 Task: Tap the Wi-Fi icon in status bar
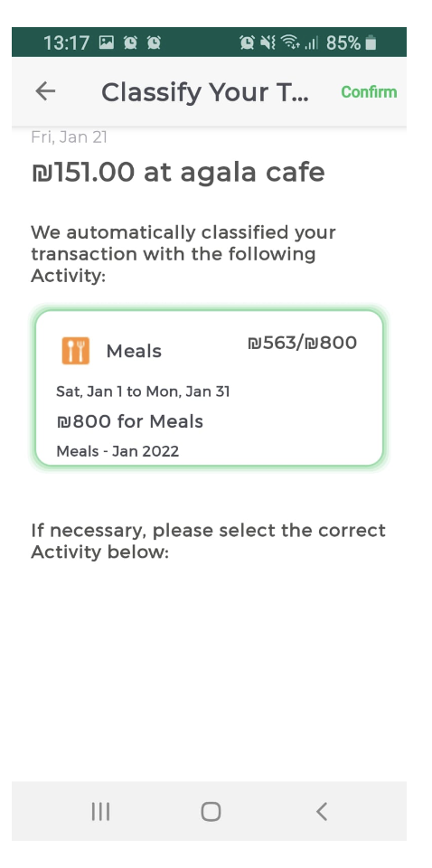point(290,42)
